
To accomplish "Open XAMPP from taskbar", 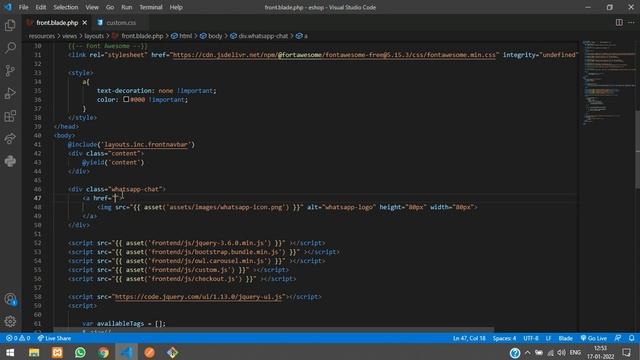I will point(57,352).
